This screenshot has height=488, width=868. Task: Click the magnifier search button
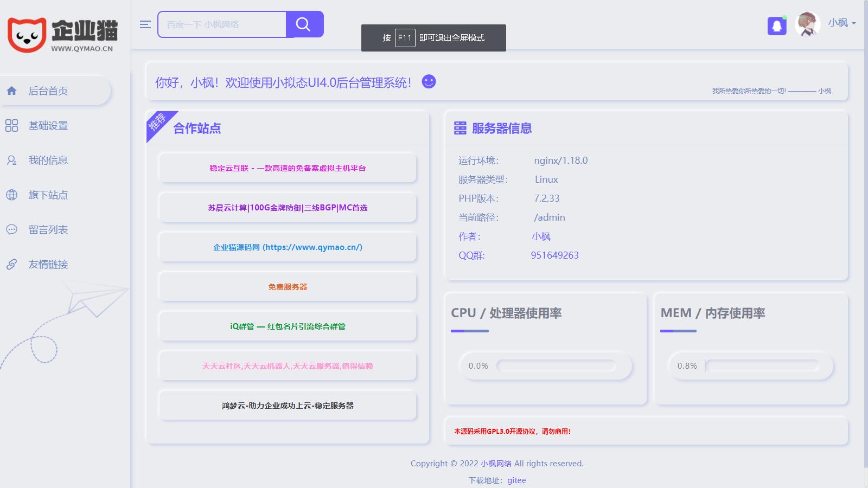pos(304,24)
